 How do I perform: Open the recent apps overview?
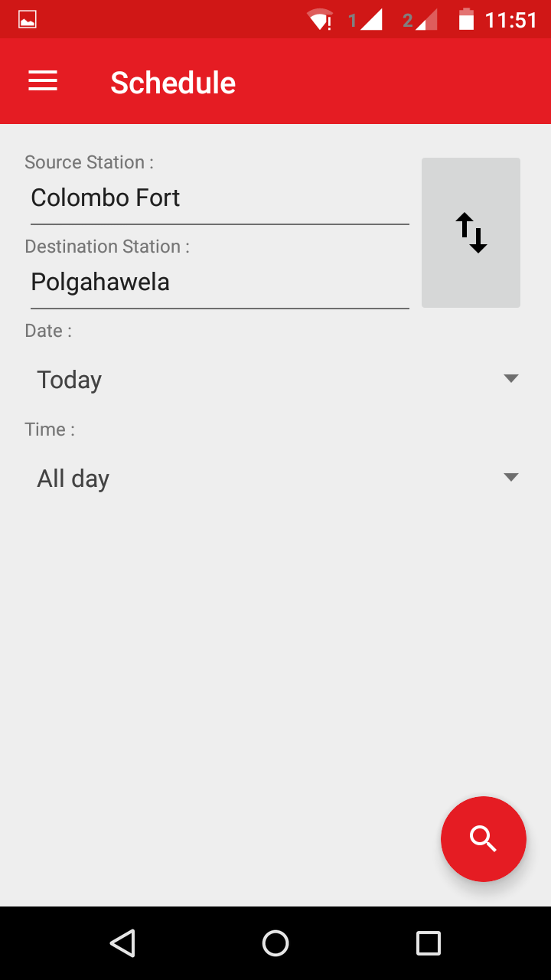[x=428, y=942]
